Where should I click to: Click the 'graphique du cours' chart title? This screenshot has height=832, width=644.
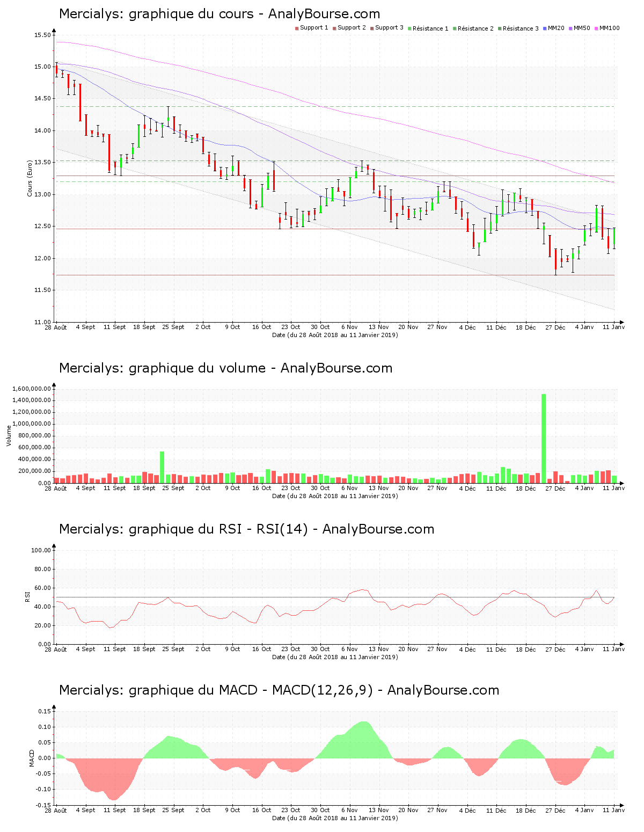(x=219, y=14)
